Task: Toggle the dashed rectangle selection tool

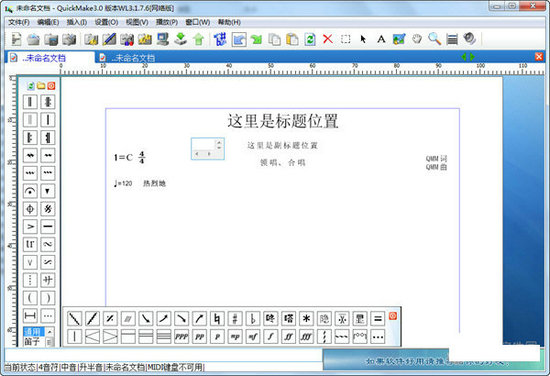Action: [x=346, y=39]
